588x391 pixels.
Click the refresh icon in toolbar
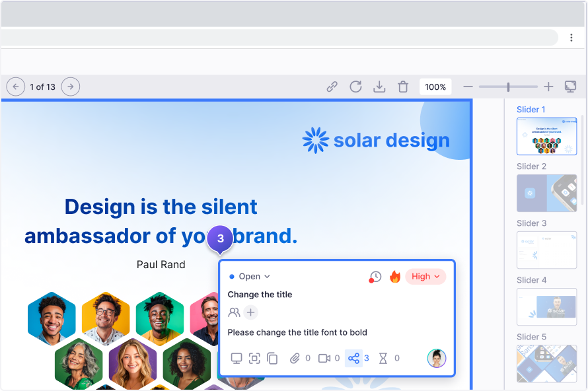pyautogui.click(x=355, y=87)
